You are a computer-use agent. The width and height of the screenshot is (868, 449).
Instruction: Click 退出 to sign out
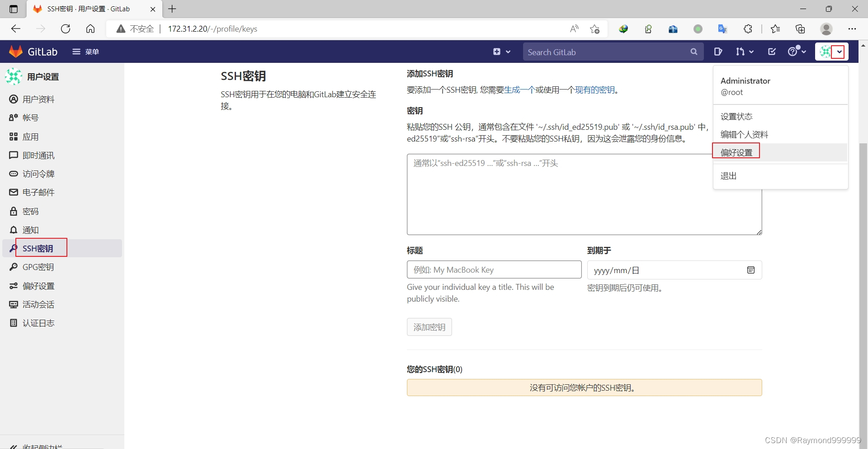click(728, 176)
